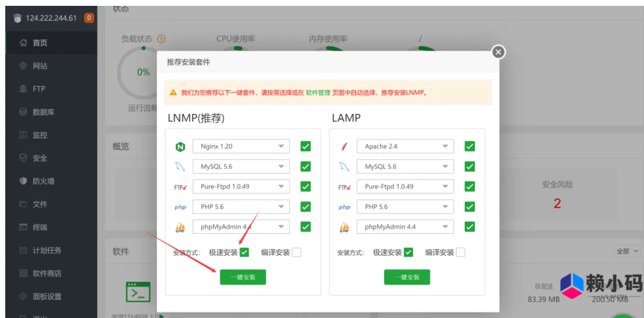Open 面板设置 in the sidebar
The height and width of the screenshot is (318, 644).
pyautogui.click(x=51, y=296)
